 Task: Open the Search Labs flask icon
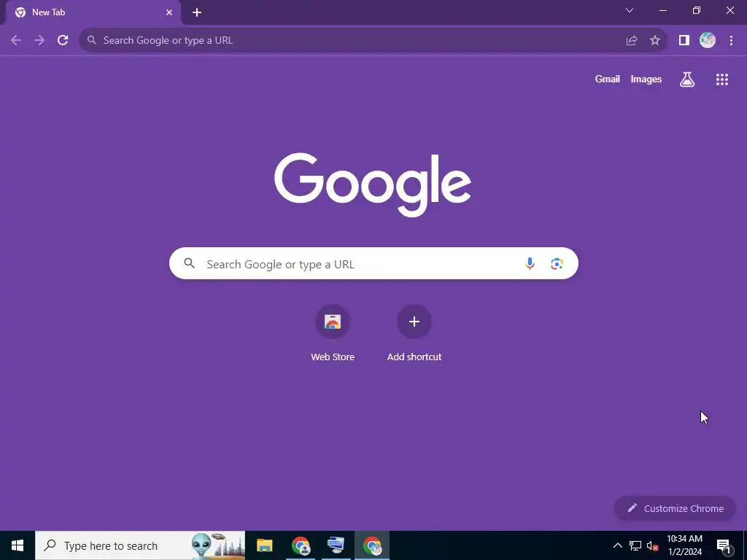[687, 79]
